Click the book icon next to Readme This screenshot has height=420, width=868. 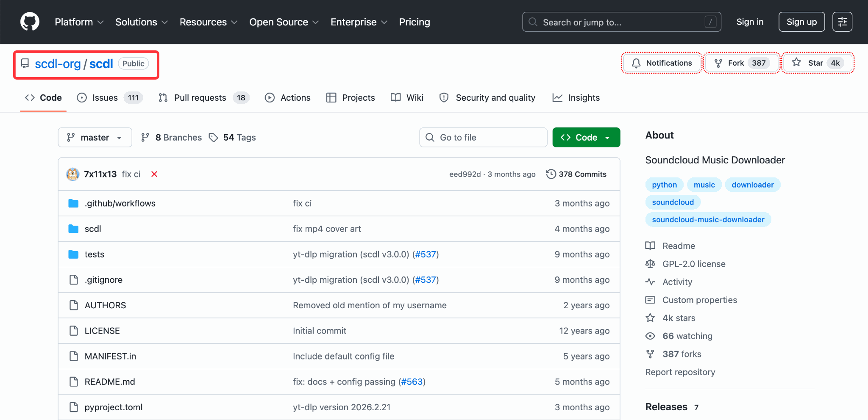pyautogui.click(x=650, y=246)
